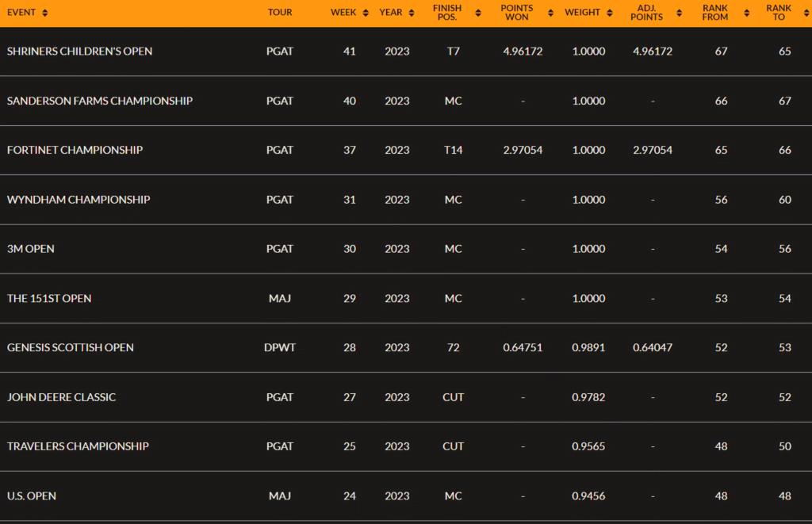Open The 151st Open event
Screen dimensions: 812x524
pyautogui.click(x=49, y=299)
